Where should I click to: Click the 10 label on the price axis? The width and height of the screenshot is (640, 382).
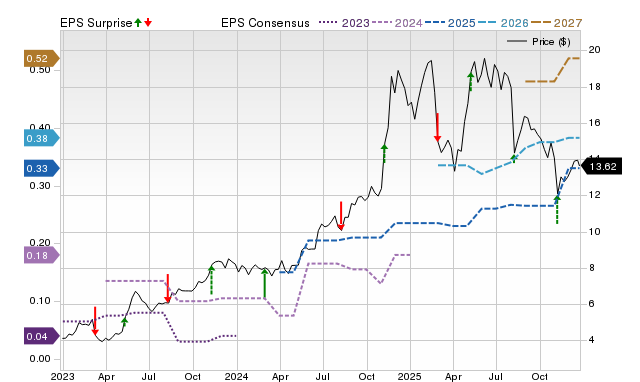pyautogui.click(x=594, y=231)
